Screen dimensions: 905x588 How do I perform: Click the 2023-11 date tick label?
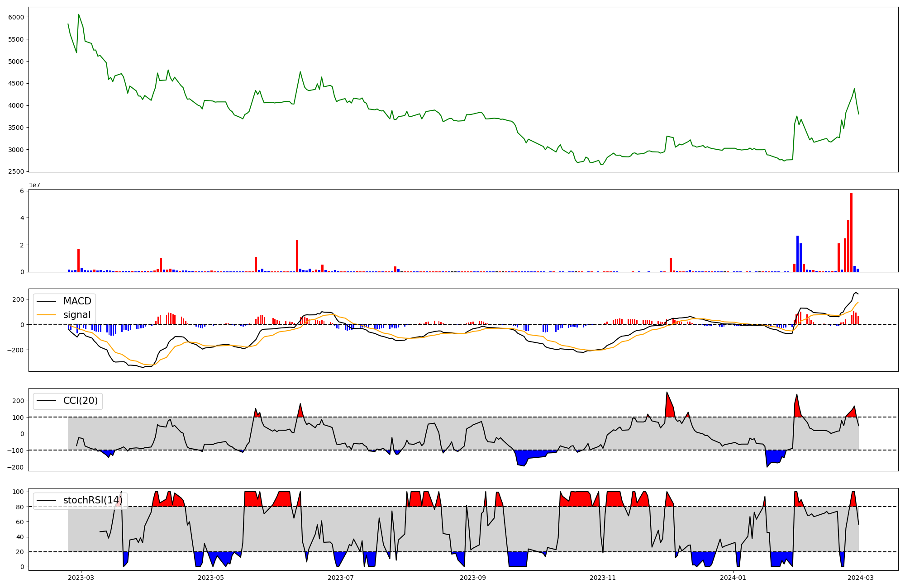603,578
